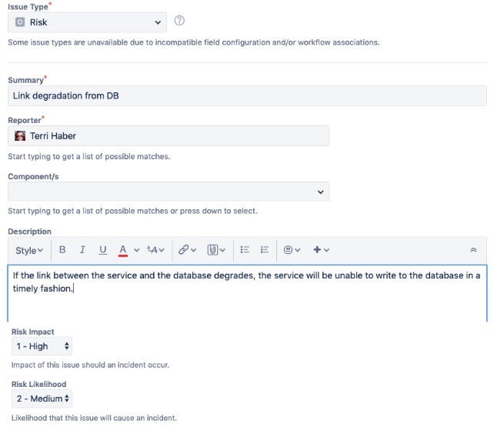
Task: Open the text color dropdown arrow
Action: pos(137,250)
